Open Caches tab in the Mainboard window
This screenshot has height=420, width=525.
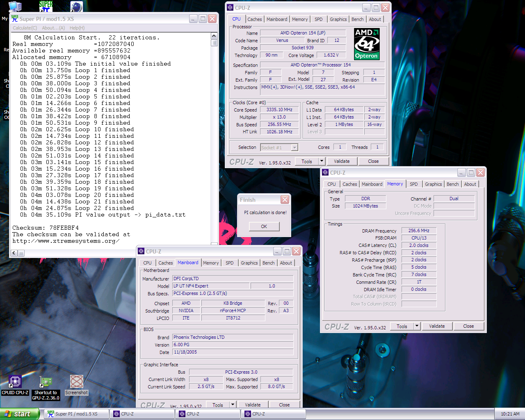click(165, 263)
